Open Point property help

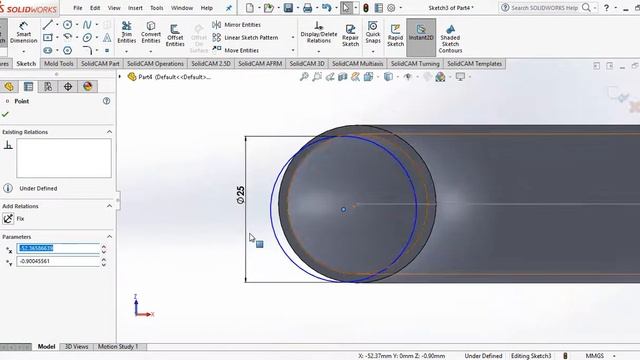click(107, 101)
